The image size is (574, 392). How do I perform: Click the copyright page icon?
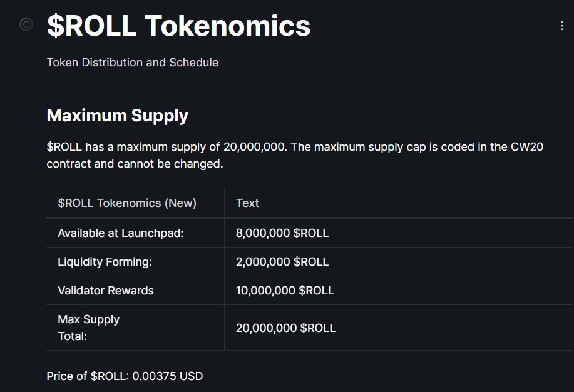[25, 25]
